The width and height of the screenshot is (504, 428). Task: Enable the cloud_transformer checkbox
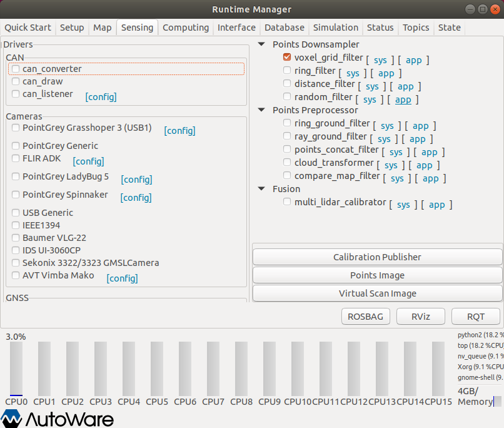(x=287, y=163)
